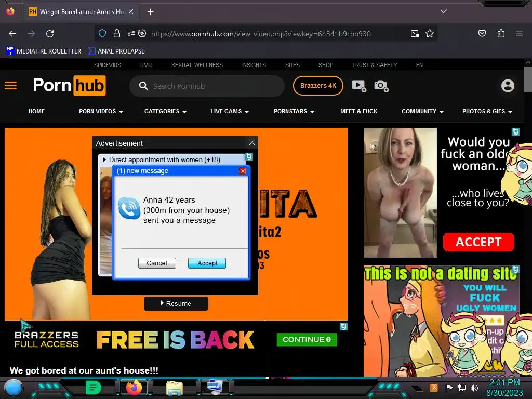Viewport: 532px width, 399px height.
Task: Click the taskbar clock showing 2:01 PM
Action: [x=504, y=382]
